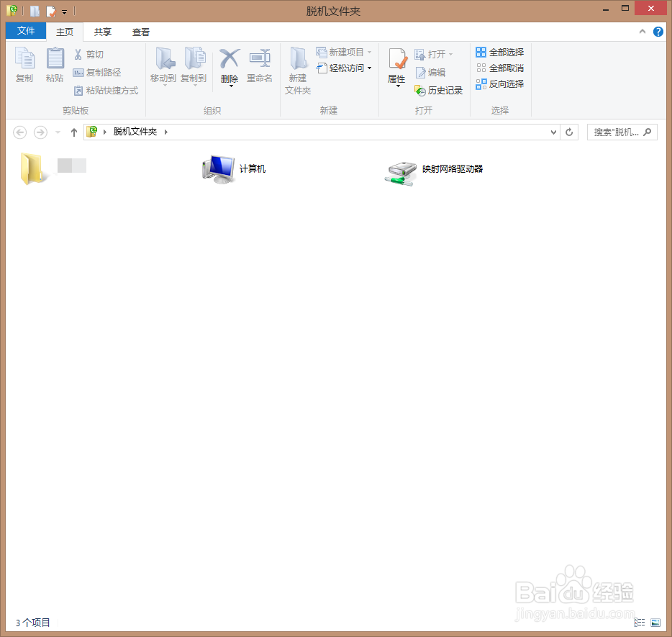The image size is (672, 637).
Task: Refresh the folder view
Action: pyautogui.click(x=569, y=132)
